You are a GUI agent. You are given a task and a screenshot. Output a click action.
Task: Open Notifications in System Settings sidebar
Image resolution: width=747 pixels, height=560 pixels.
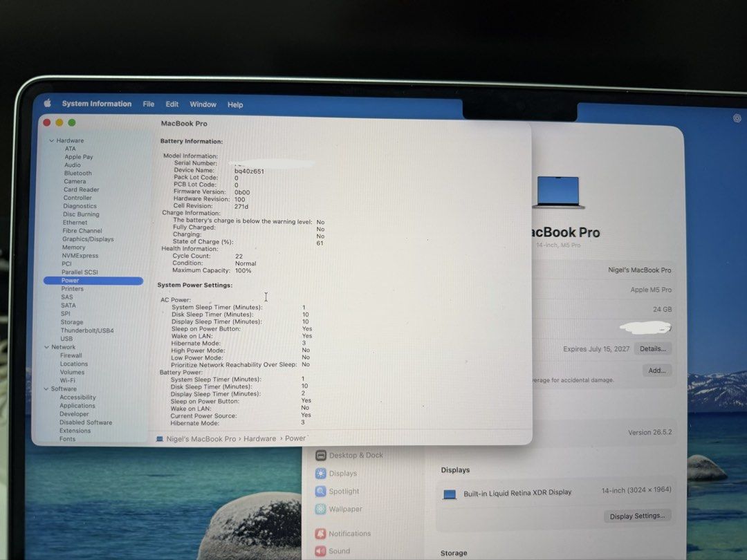coord(343,534)
